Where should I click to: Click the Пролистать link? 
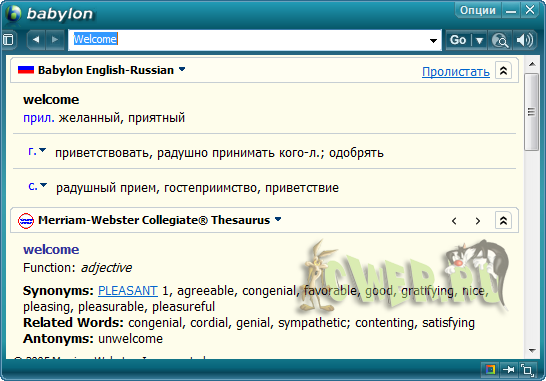456,71
